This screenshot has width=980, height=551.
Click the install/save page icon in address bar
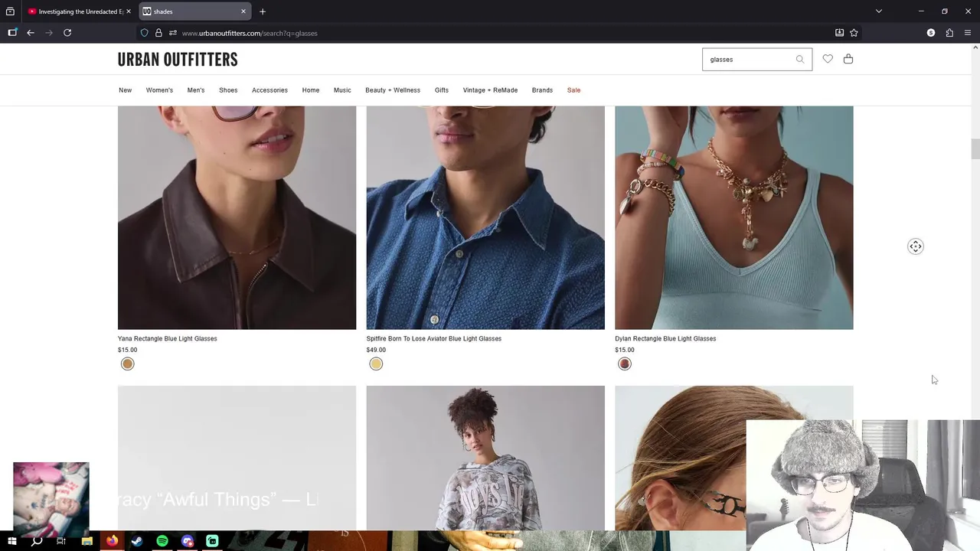[839, 33]
